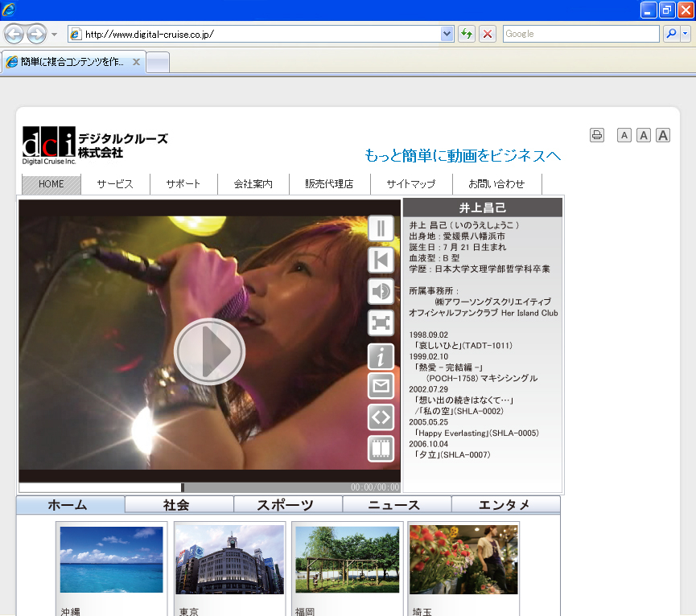The height and width of the screenshot is (616, 696).
Task: Skip back to the video start
Action: (x=381, y=260)
